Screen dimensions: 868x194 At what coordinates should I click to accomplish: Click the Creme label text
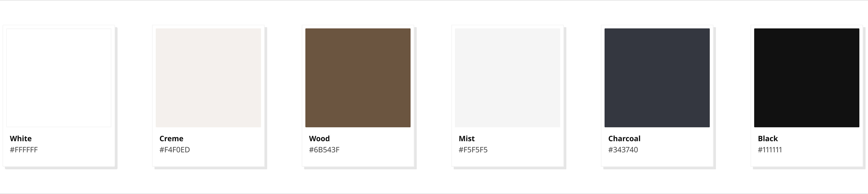171,139
